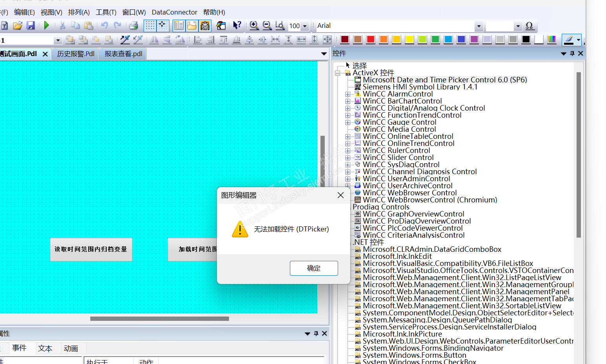Click the same width and height icon
Image resolution: width=606 pixels, height=364 pixels.
(327, 40)
